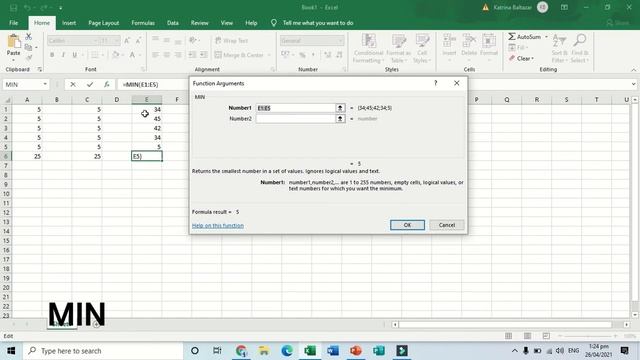The width and height of the screenshot is (640, 360).
Task: Click cell A6 containing 25
Action: (27, 156)
